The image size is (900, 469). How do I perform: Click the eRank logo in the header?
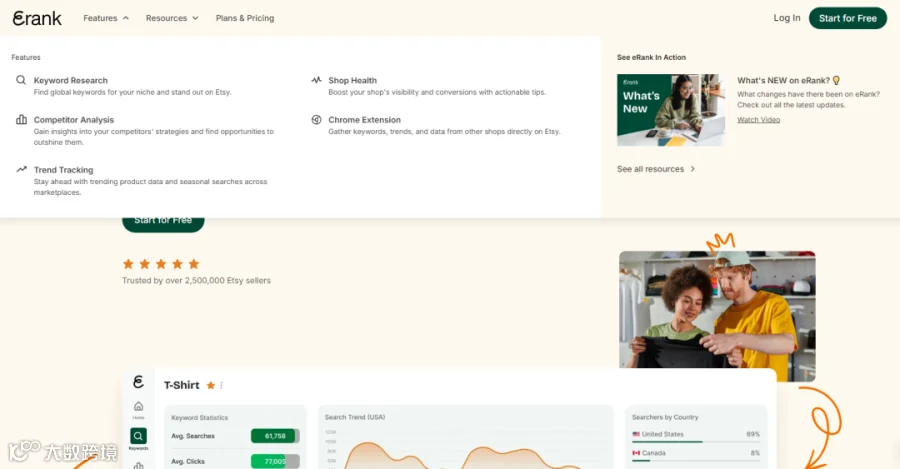37,18
